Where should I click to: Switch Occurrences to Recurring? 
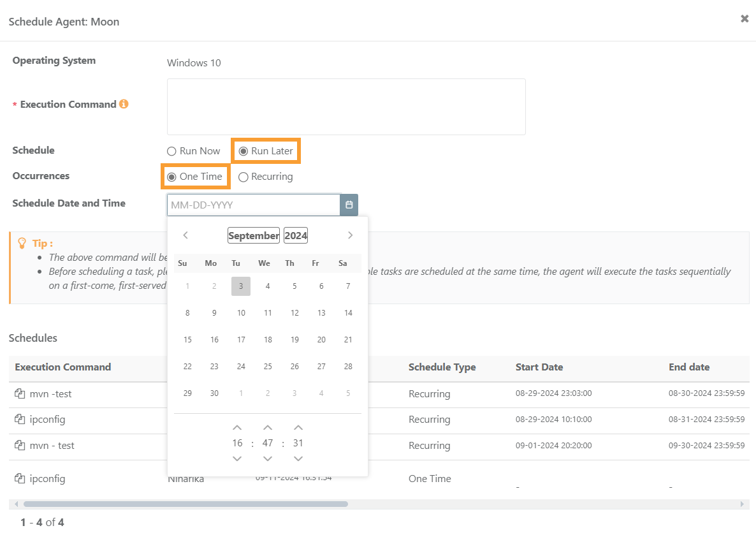tap(243, 177)
